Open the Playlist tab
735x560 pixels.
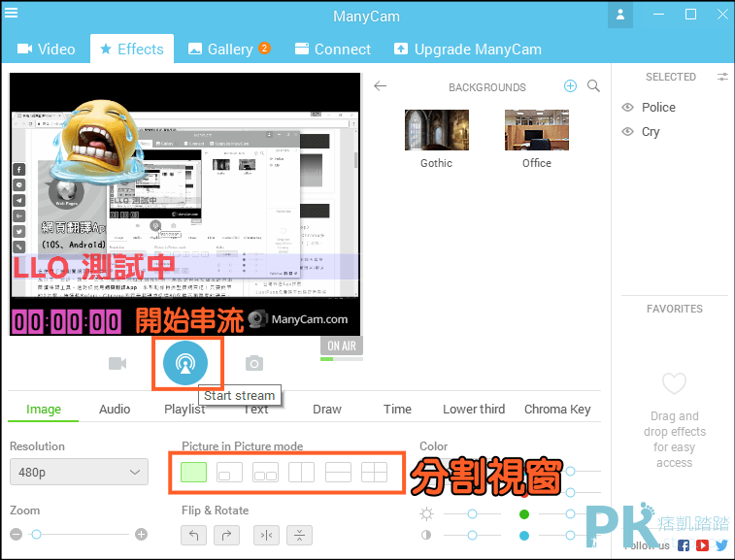[x=184, y=410]
